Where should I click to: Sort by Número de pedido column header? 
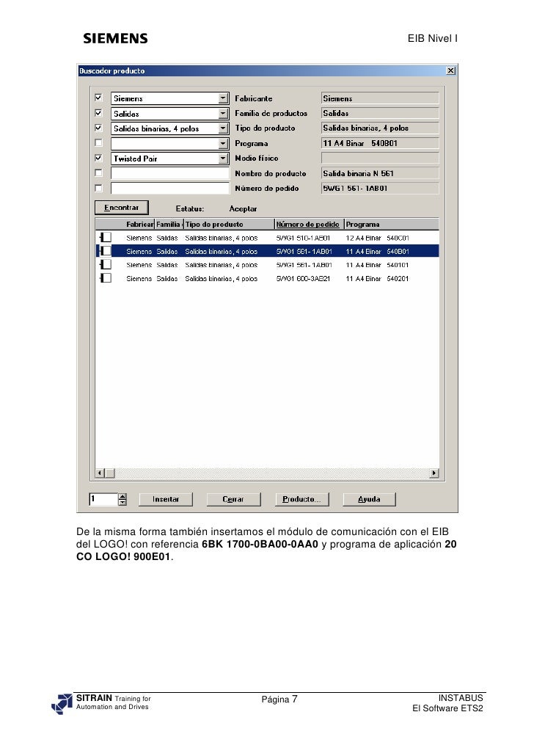coord(309,224)
